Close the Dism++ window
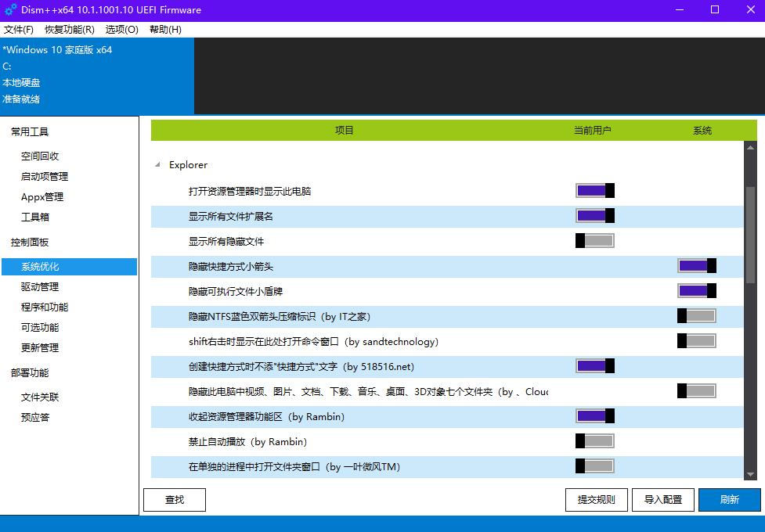The image size is (765, 532). pos(751,9)
